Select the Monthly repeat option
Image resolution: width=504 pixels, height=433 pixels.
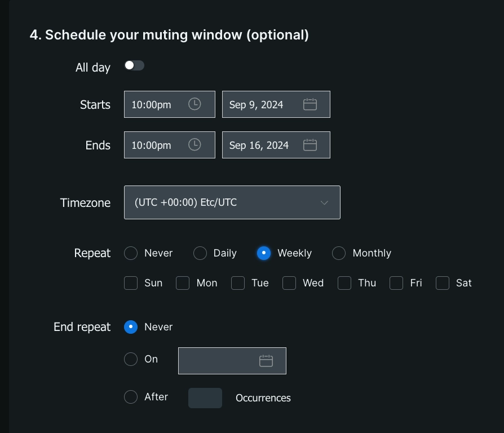pos(339,253)
